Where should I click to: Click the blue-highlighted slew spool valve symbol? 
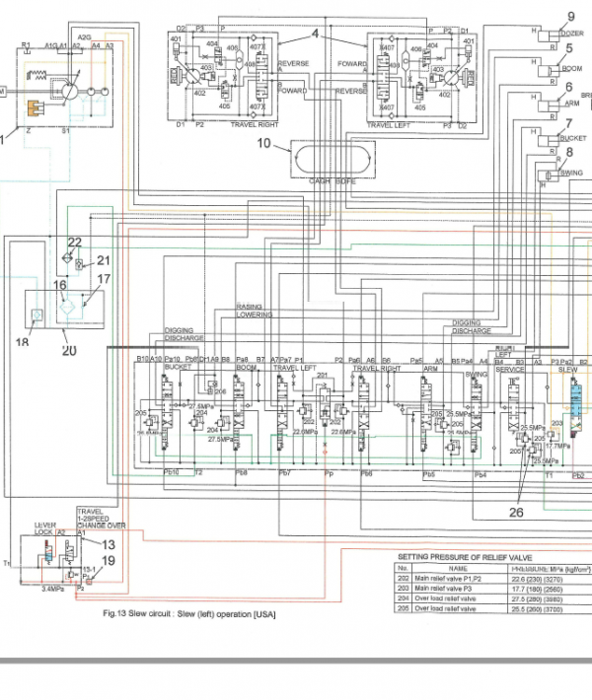tap(576, 405)
